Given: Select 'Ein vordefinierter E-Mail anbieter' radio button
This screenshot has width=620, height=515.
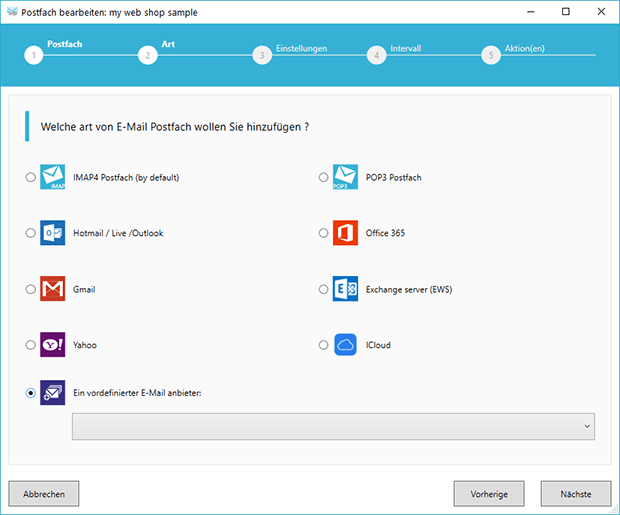Looking at the screenshot, I should point(30,393).
